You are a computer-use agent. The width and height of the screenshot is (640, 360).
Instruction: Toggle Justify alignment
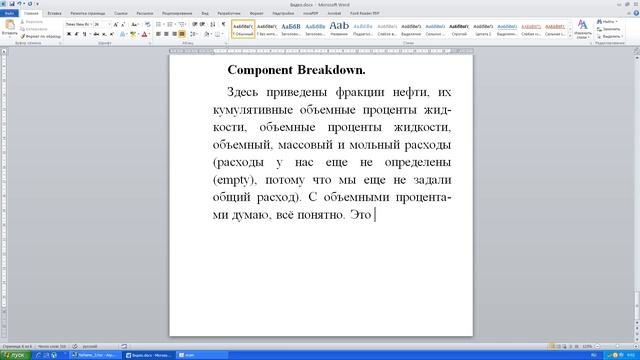point(182,34)
